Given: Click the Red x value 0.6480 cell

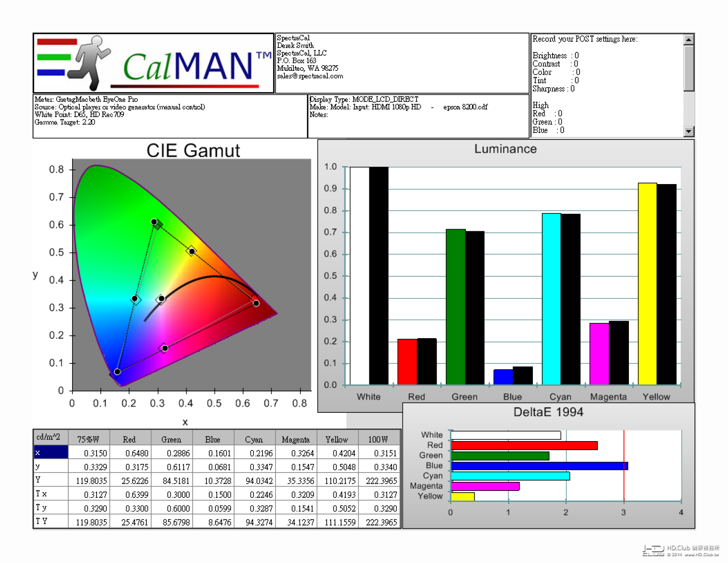Looking at the screenshot, I should (x=130, y=453).
